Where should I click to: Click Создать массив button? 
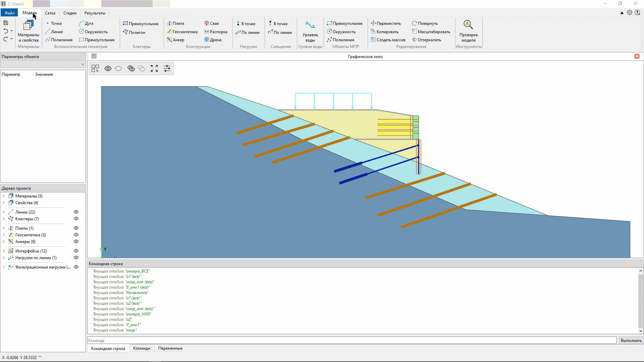click(388, 40)
